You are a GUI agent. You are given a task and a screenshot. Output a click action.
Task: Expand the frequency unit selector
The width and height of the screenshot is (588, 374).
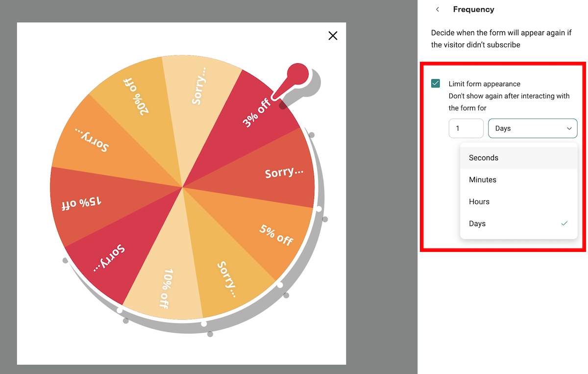click(533, 128)
